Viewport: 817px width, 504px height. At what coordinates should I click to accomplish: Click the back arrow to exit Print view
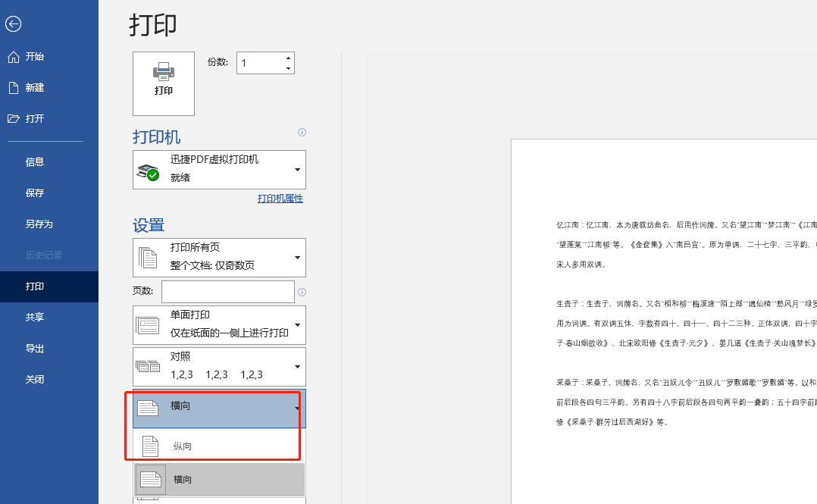click(x=13, y=23)
